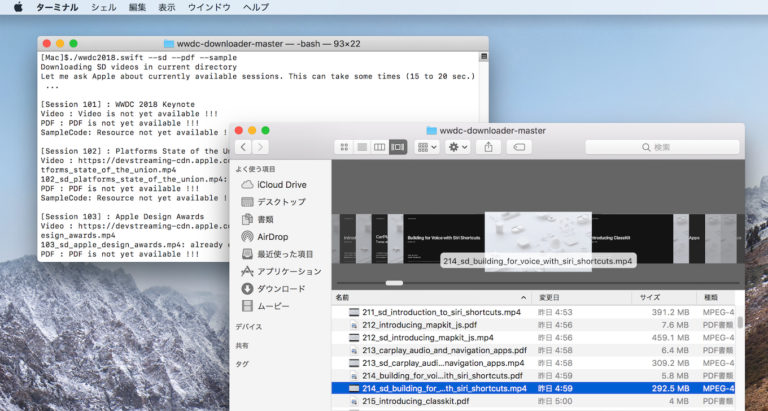
Task: Sort files by 変更日 column
Action: coord(582,297)
